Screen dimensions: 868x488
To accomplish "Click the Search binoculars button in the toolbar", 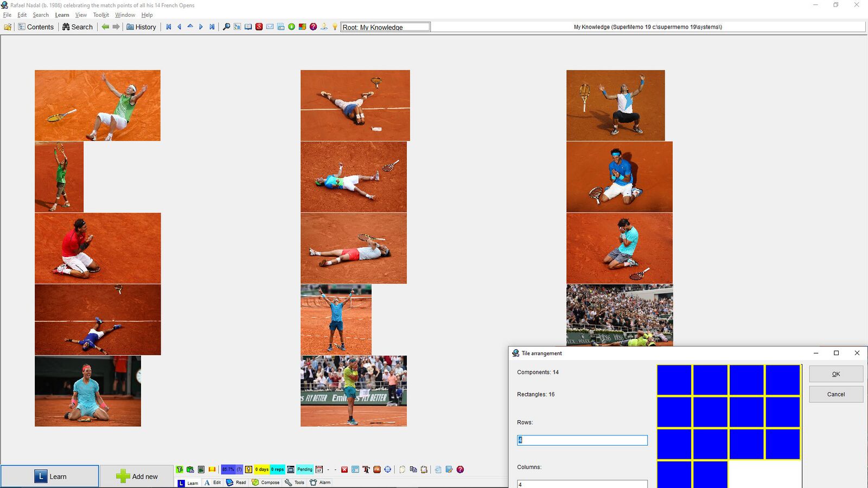I will 77,27.
